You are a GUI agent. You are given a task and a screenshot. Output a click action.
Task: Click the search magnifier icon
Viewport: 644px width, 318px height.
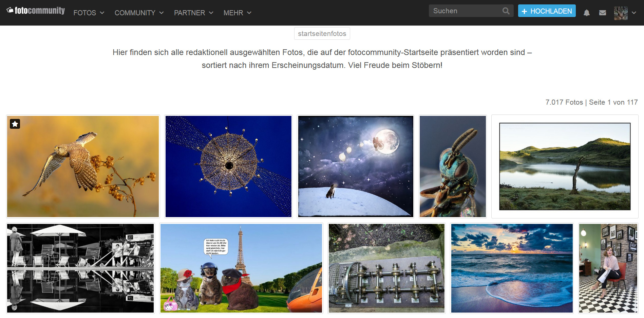(x=506, y=11)
